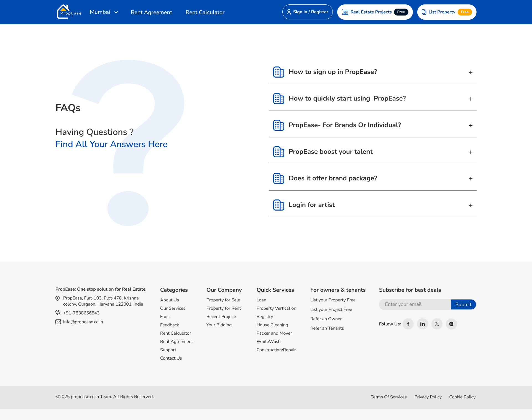Open the Facebook follow icon
Screen dimensions: 532x420
(x=408, y=324)
